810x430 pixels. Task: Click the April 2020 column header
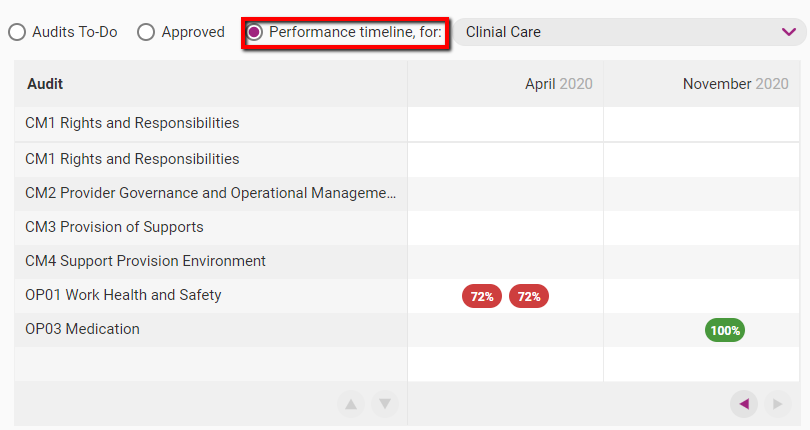558,84
